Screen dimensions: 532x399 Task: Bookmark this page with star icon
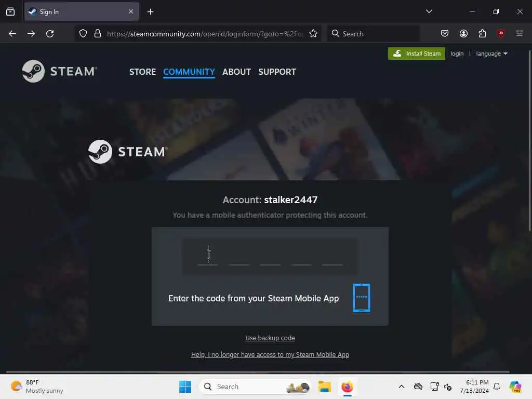coord(313,34)
